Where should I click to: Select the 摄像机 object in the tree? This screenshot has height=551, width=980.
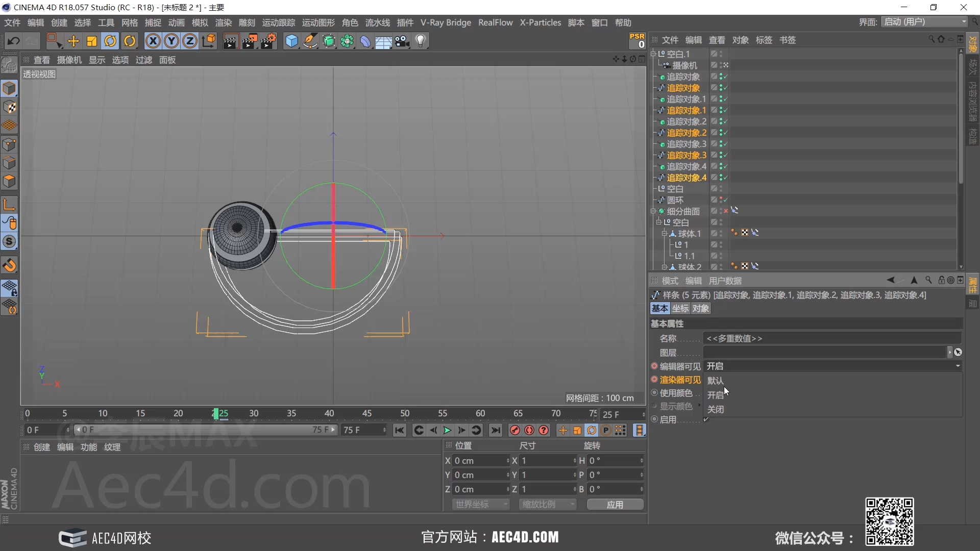pos(684,65)
